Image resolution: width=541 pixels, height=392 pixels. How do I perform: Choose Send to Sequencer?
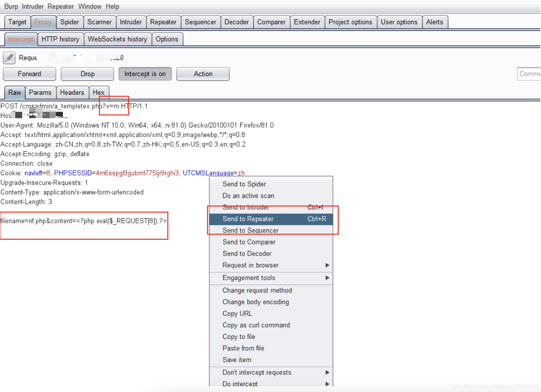pos(271,231)
